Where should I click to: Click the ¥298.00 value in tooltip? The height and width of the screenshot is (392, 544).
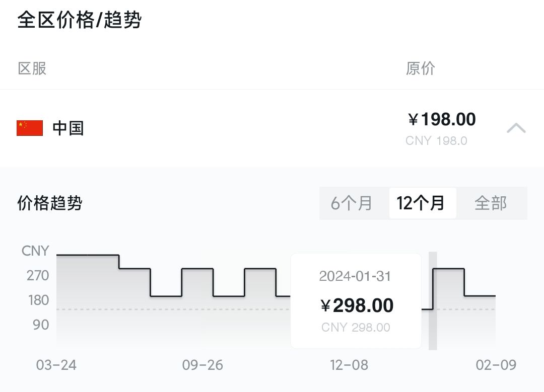click(357, 305)
